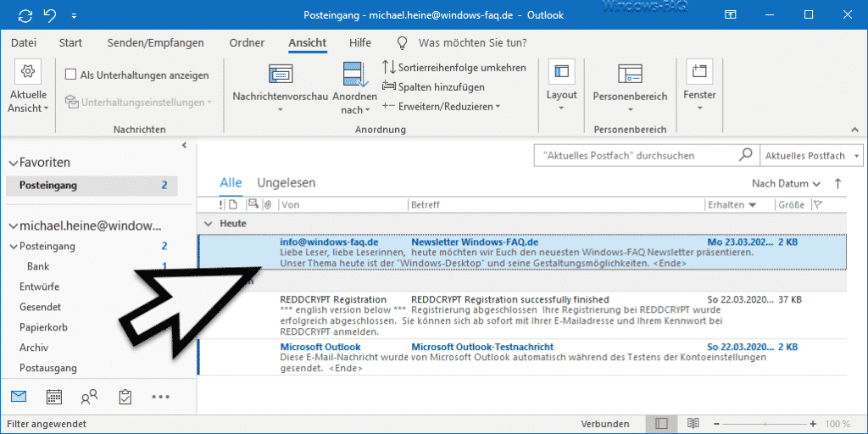
Task: Open the 'Nach Datum' sort dropdown
Action: tap(787, 183)
